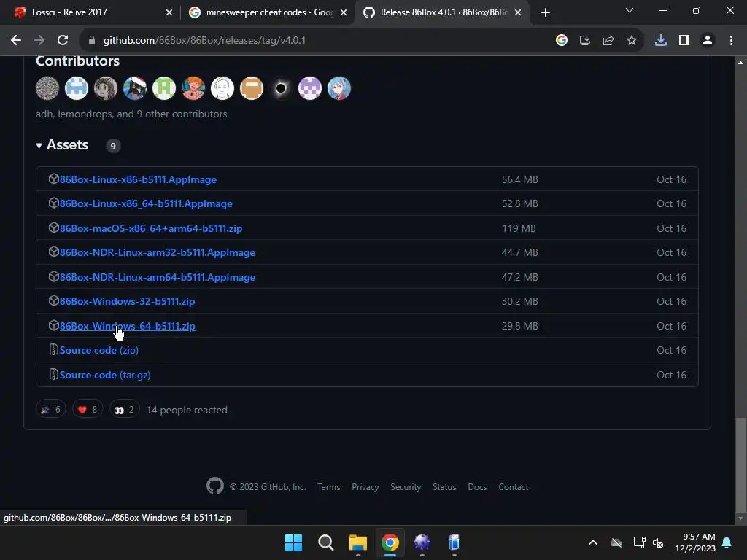Image resolution: width=747 pixels, height=560 pixels.
Task: Download 86Box-Linux-x86_64-b5111.AppImage
Action: click(x=146, y=204)
